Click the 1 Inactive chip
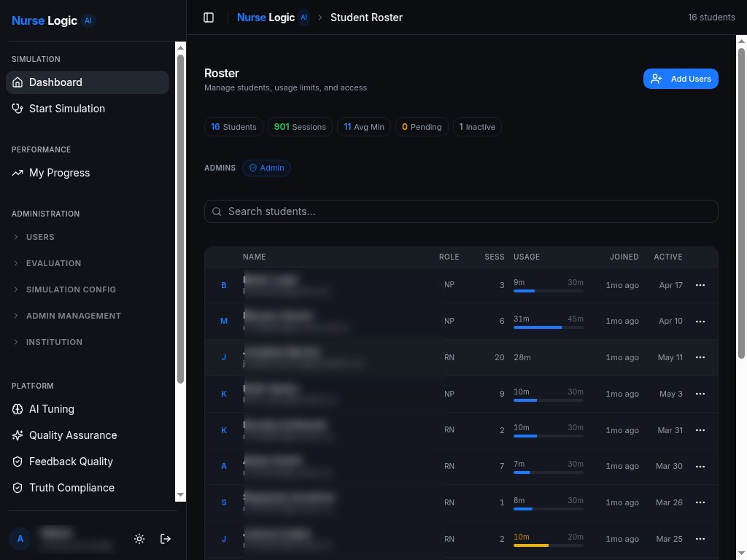The height and width of the screenshot is (560, 747). click(x=477, y=127)
